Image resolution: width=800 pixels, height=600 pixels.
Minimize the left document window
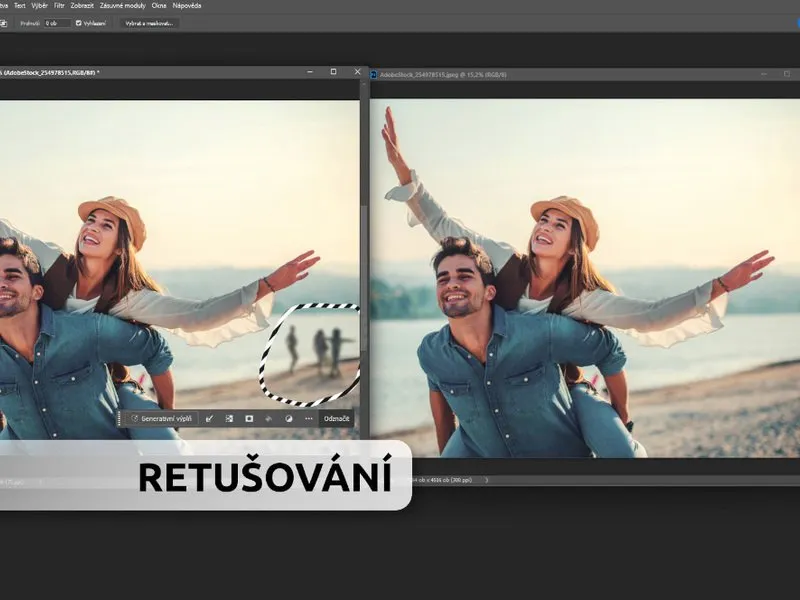[310, 72]
